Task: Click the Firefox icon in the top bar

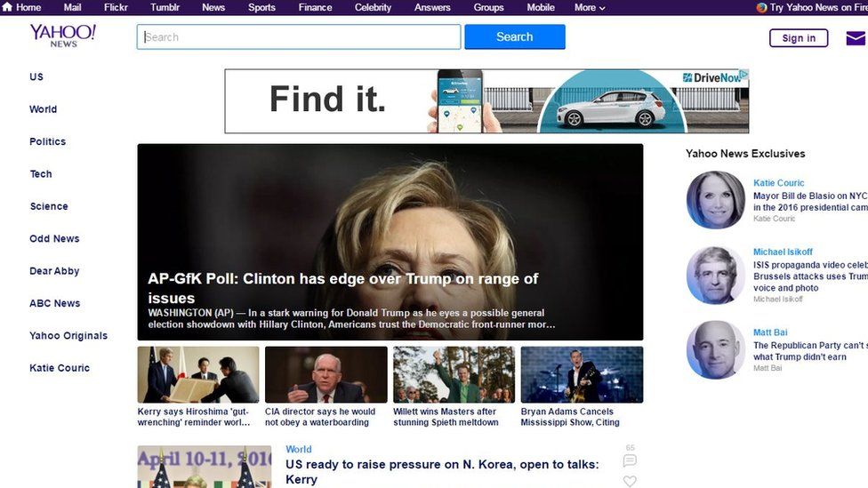Action: pyautogui.click(x=761, y=8)
